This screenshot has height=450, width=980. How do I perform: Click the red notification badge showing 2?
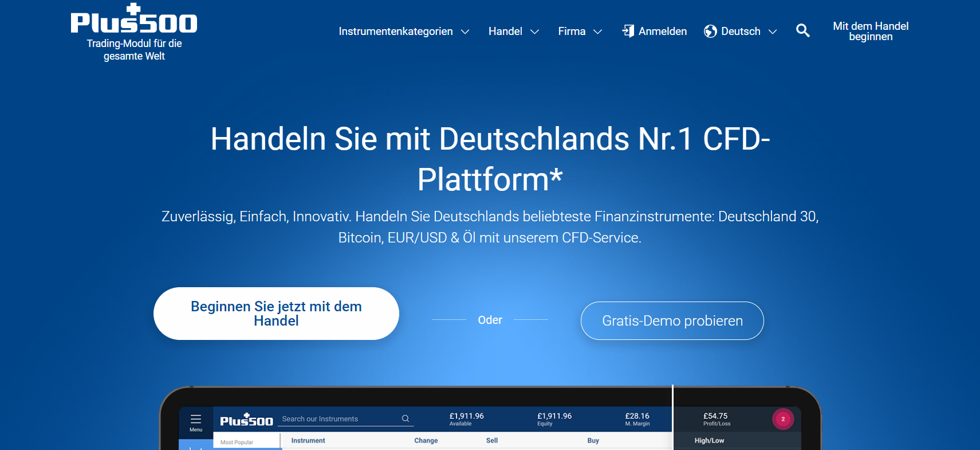[x=783, y=419]
